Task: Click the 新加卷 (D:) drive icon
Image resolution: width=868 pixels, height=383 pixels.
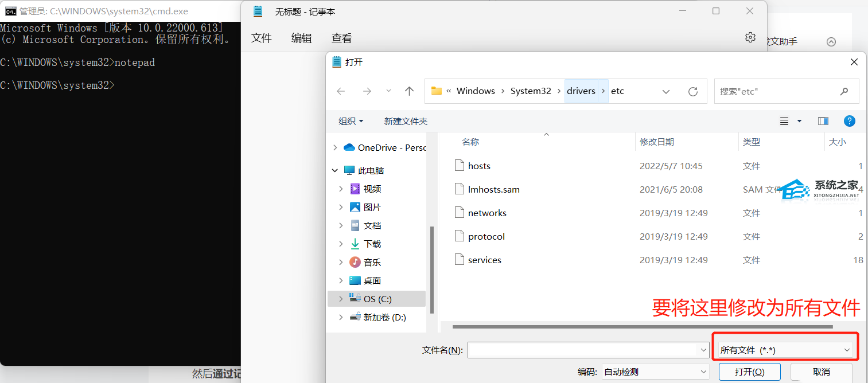Action: coord(355,316)
